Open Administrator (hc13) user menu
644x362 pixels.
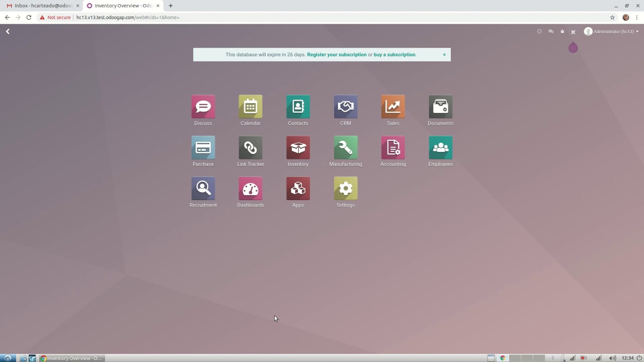click(611, 32)
